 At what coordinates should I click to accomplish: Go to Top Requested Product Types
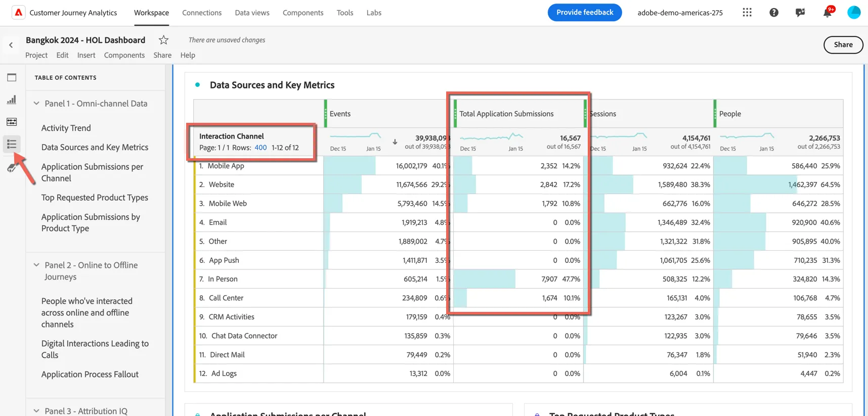point(95,198)
